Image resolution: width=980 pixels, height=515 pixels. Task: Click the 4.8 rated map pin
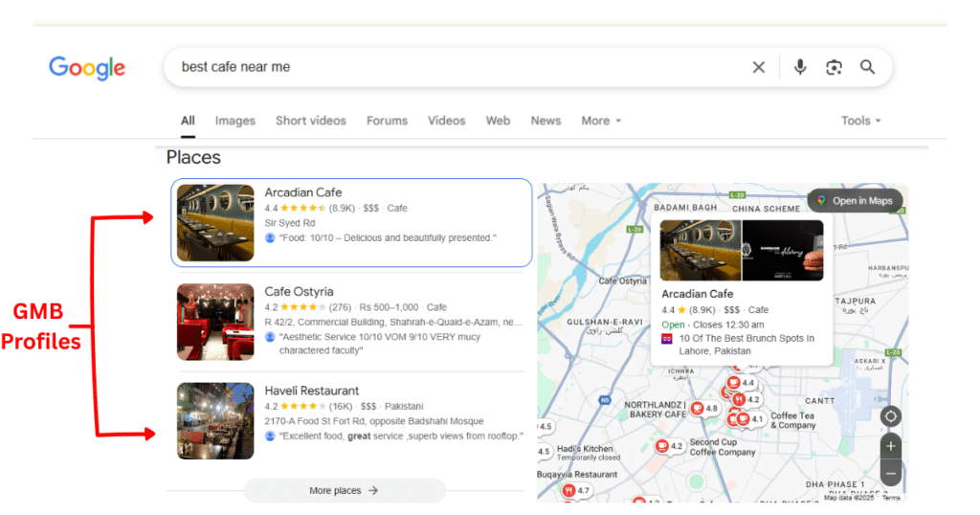pyautogui.click(x=703, y=409)
